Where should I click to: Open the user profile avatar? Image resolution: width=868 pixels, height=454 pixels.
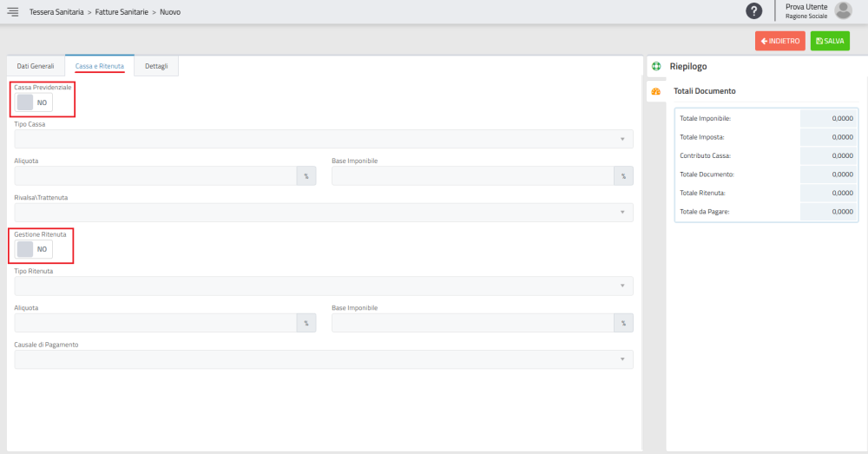[x=843, y=10]
